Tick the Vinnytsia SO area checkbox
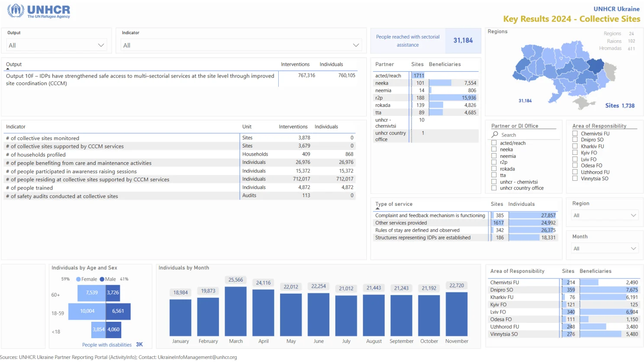 575,178
